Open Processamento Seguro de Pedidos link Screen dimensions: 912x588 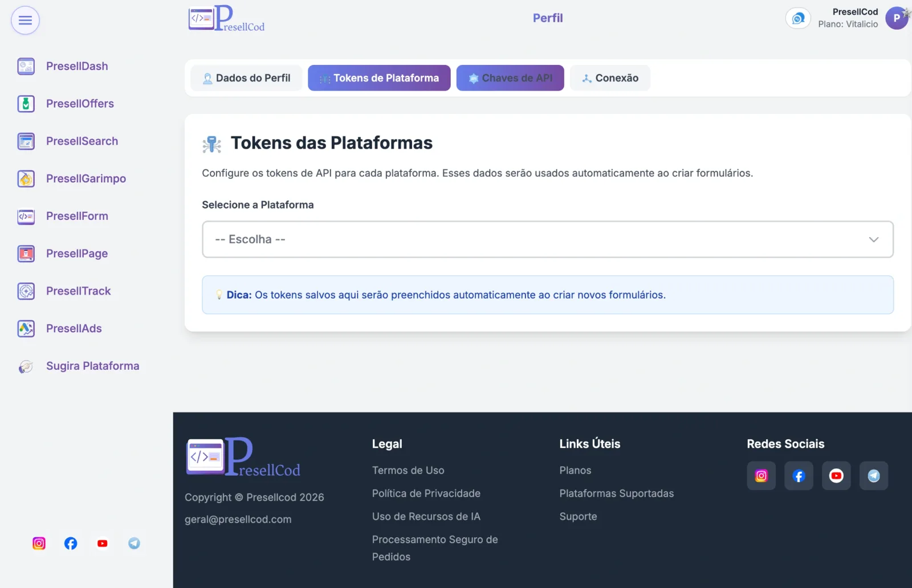[435, 548]
